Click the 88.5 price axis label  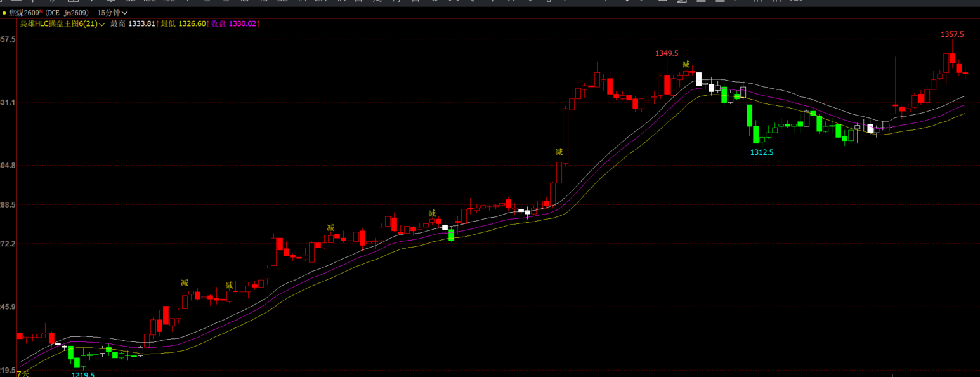click(x=8, y=204)
